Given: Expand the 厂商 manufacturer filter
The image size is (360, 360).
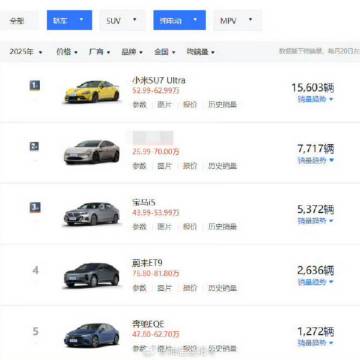Looking at the screenshot, I should coord(99,52).
